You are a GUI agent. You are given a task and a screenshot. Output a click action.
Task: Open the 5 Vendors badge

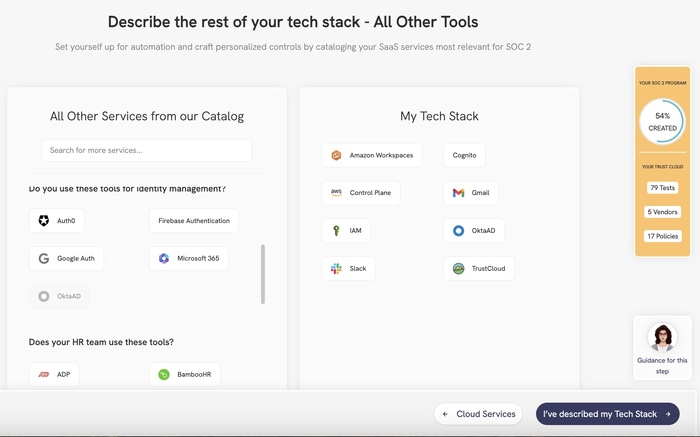coord(662,212)
